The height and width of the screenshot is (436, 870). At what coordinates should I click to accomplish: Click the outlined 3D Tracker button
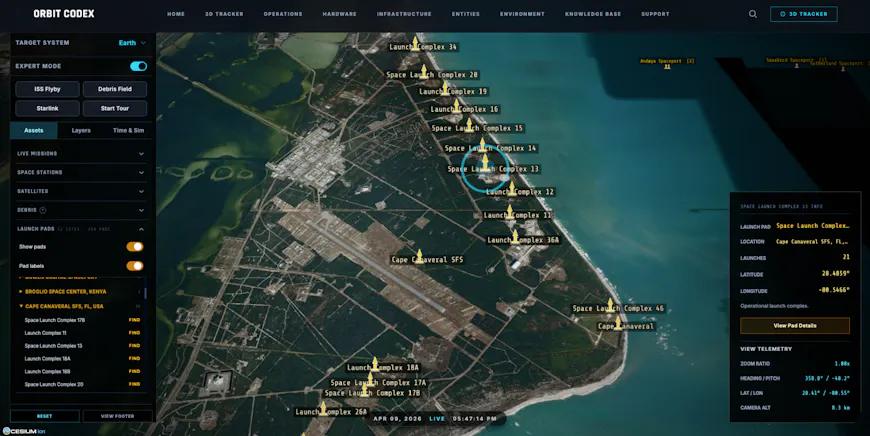(x=803, y=14)
